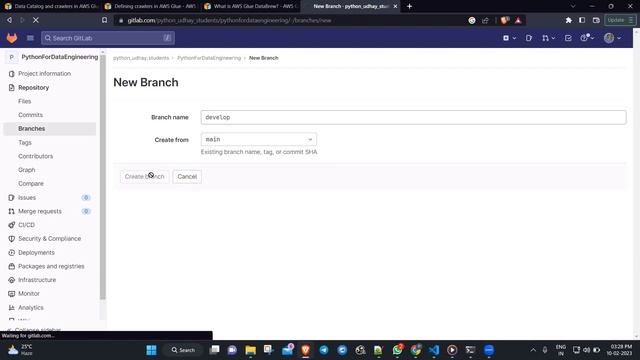This screenshot has height=360, width=640.
Task: Click the Merge requests sidebar icon
Action: pos(11,211)
